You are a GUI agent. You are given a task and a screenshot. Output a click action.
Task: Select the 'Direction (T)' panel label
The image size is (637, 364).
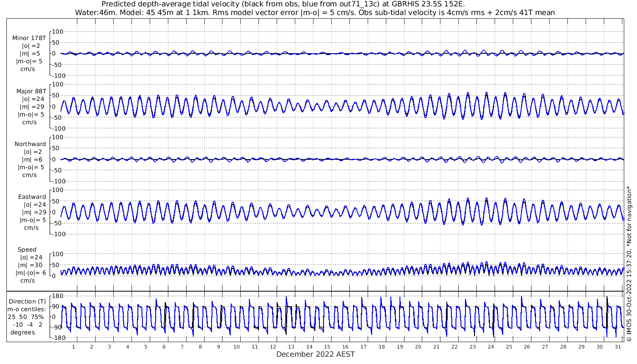click(28, 302)
